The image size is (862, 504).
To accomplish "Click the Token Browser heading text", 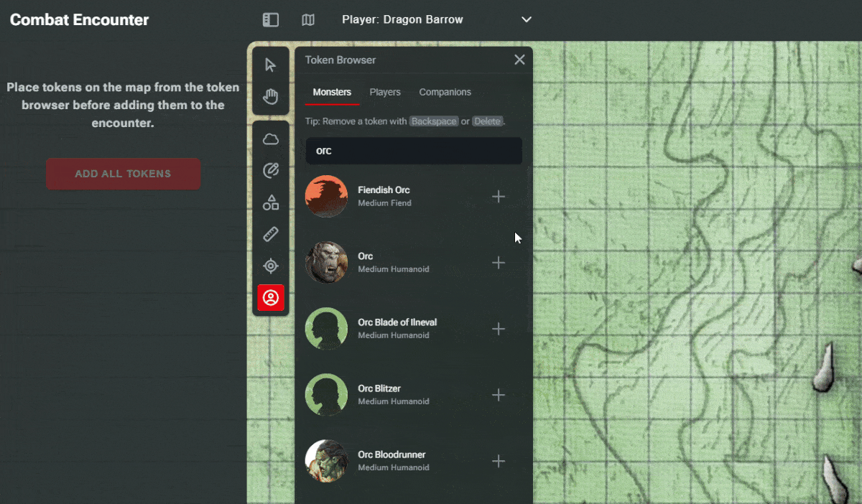I will pyautogui.click(x=340, y=60).
